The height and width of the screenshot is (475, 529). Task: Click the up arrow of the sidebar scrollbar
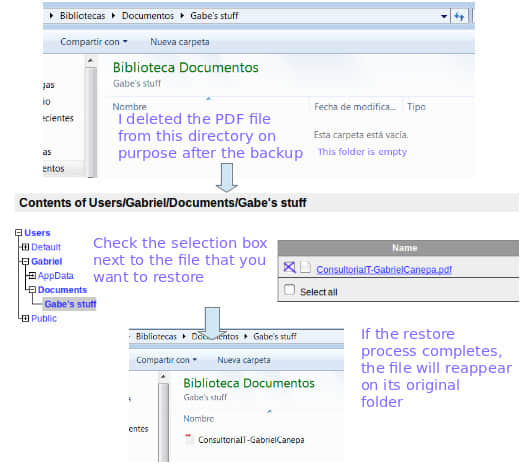coord(90,61)
